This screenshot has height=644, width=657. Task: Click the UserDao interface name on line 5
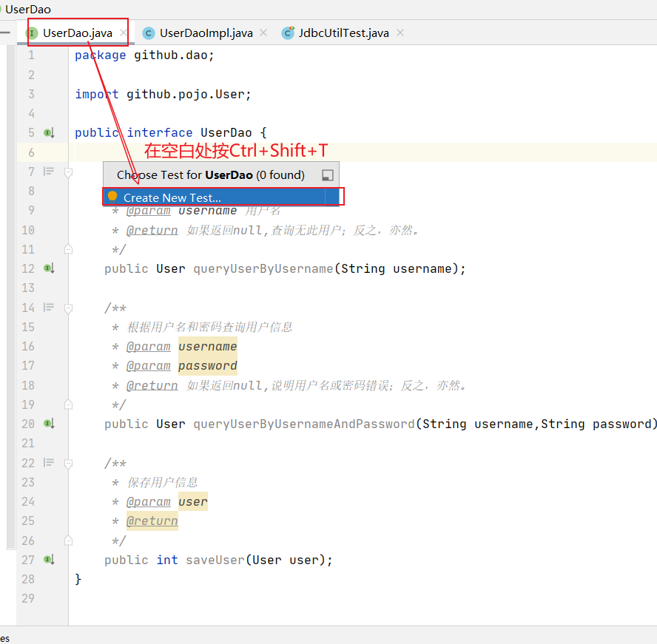point(226,133)
